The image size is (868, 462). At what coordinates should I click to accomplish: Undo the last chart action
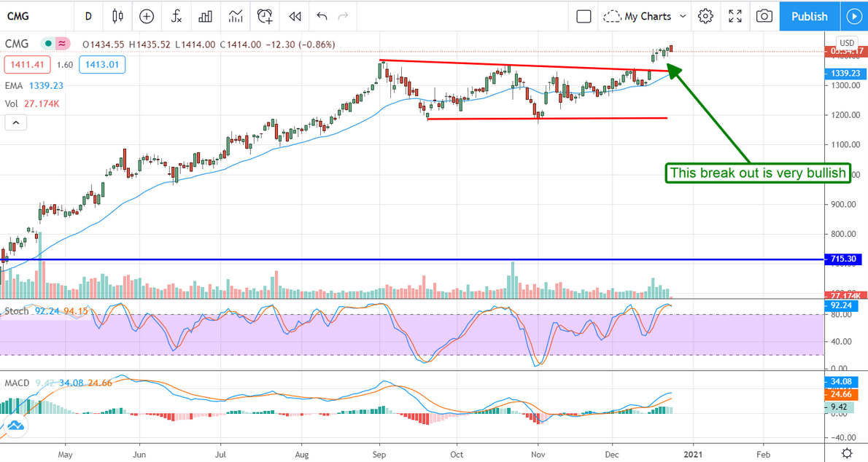[322, 17]
